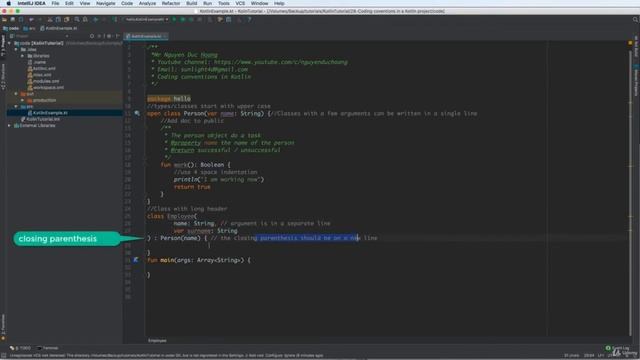
Task: Open the Navigate menu
Action: 105,3
